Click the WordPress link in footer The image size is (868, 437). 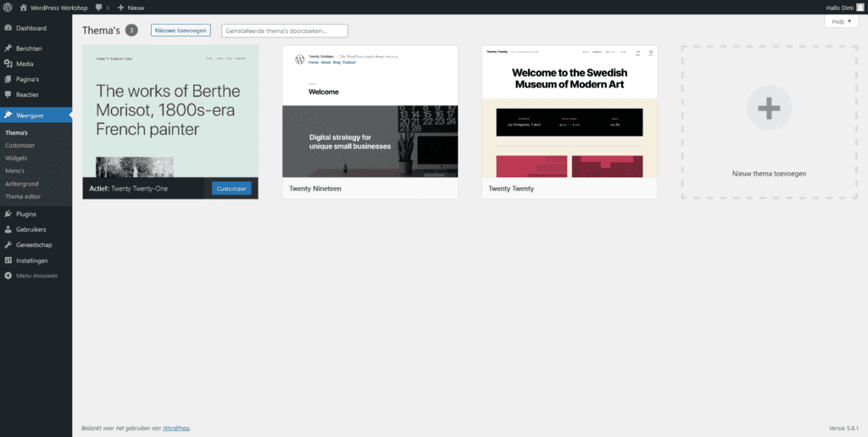click(x=176, y=429)
